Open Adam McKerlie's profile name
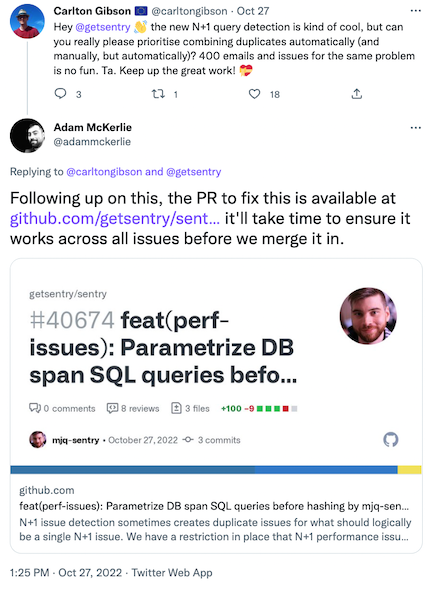 pos(92,127)
